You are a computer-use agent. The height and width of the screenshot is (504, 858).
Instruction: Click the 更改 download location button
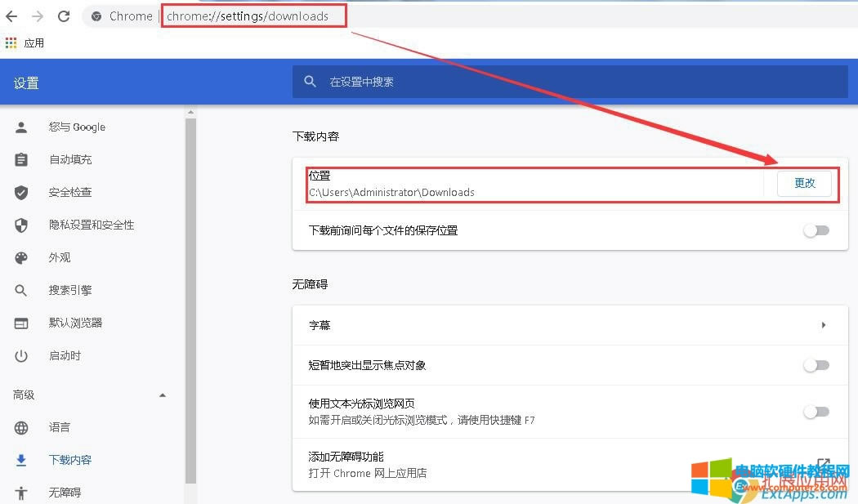tap(804, 184)
